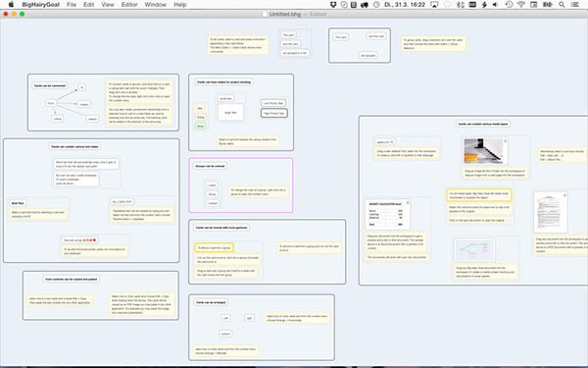The height and width of the screenshot is (368, 588).
Task: Click the volume speaker icon
Action: pyautogui.click(x=495, y=5)
